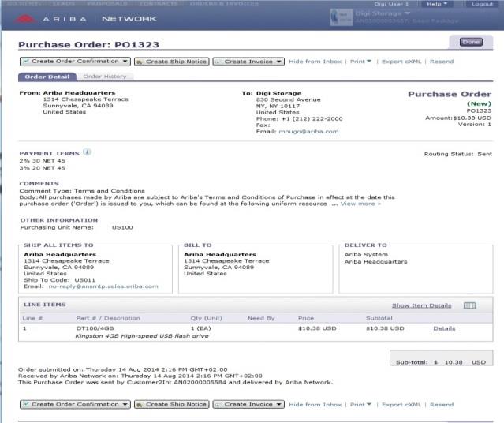The height and width of the screenshot is (423, 504).
Task: Open Create Order Confirmation dropdown in top toolbar
Action: (x=75, y=62)
